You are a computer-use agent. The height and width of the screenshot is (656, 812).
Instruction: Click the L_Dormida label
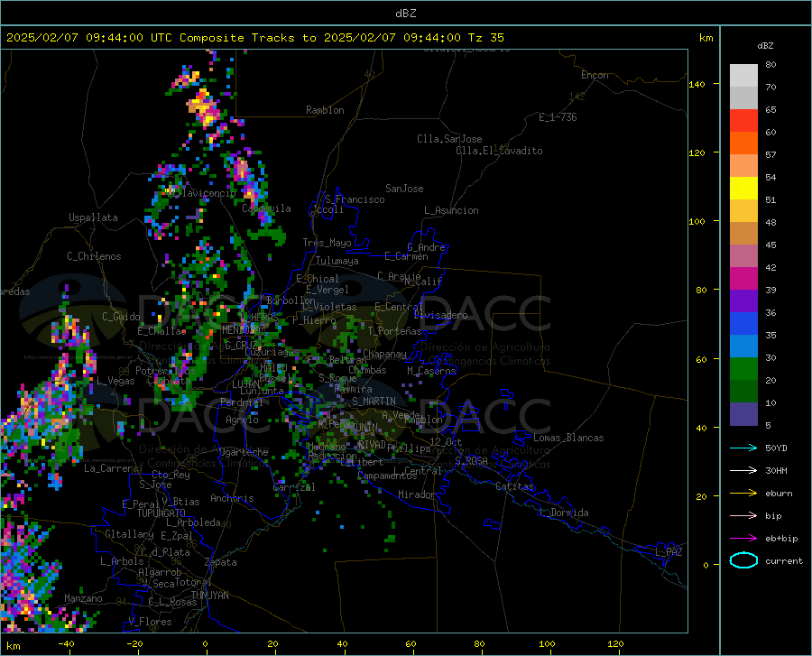pos(563,513)
